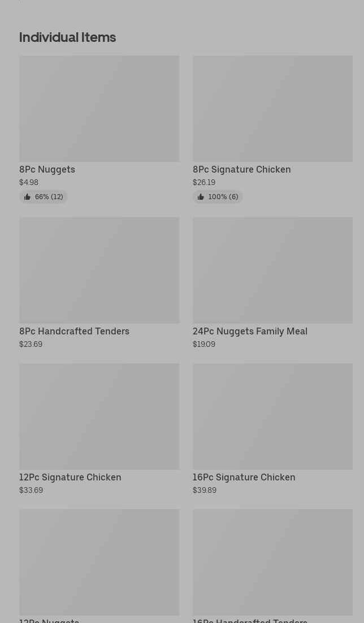The height and width of the screenshot is (623, 364).
Task: Open the 12Pc Nuggets bottom-left image
Action: click(x=99, y=562)
